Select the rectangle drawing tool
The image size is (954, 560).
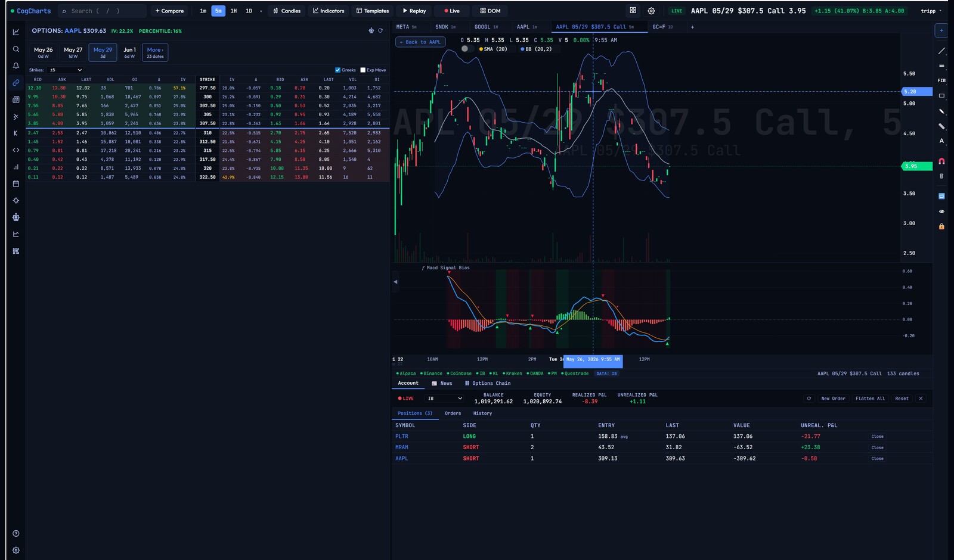tap(941, 95)
